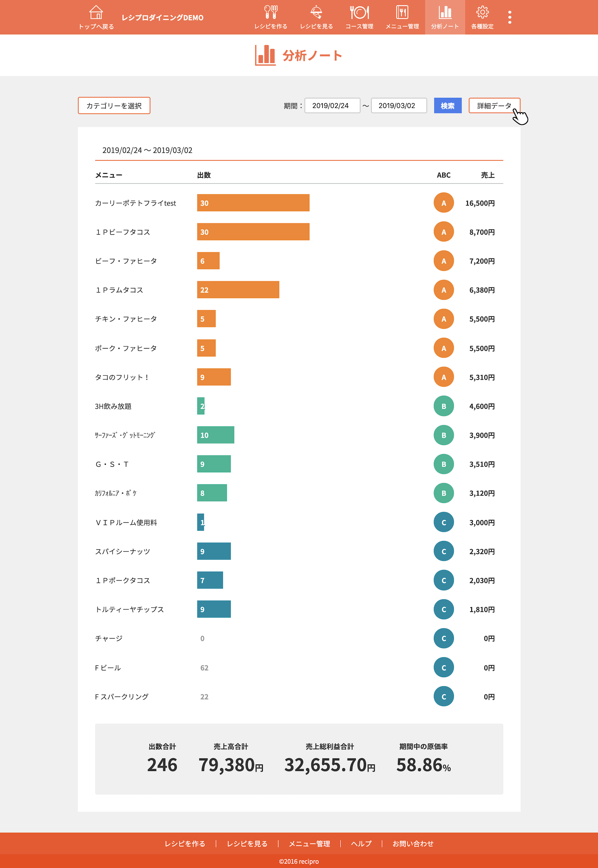Select the 分析ノート bar chart icon
598x868 pixels.
pyautogui.click(x=445, y=13)
